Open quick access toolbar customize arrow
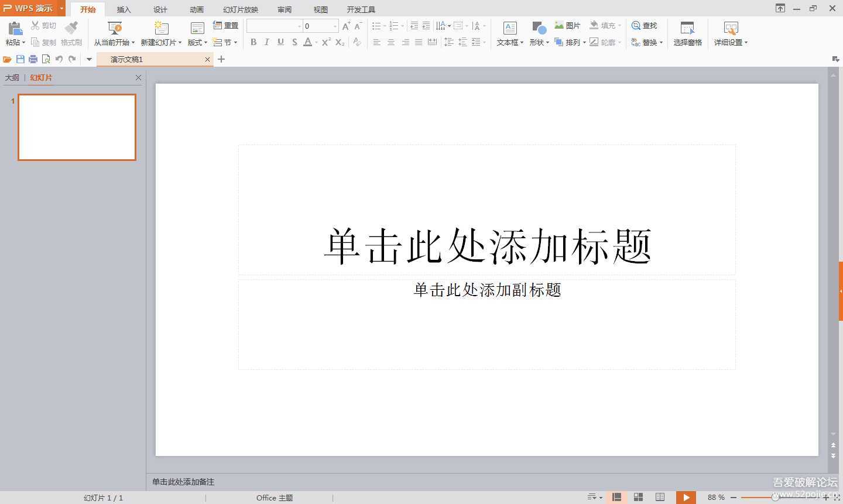Image resolution: width=843 pixels, height=504 pixels. coord(89,59)
